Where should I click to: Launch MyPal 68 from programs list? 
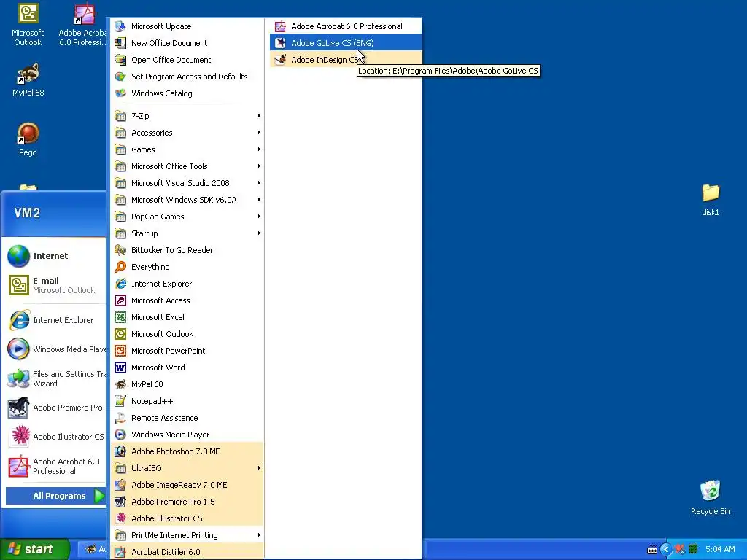click(x=187, y=384)
